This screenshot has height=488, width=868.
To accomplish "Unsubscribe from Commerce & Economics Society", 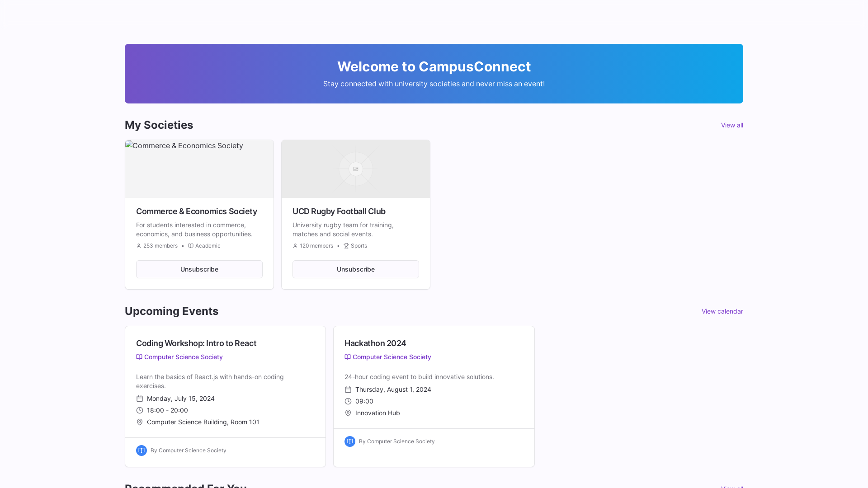I will tap(199, 269).
